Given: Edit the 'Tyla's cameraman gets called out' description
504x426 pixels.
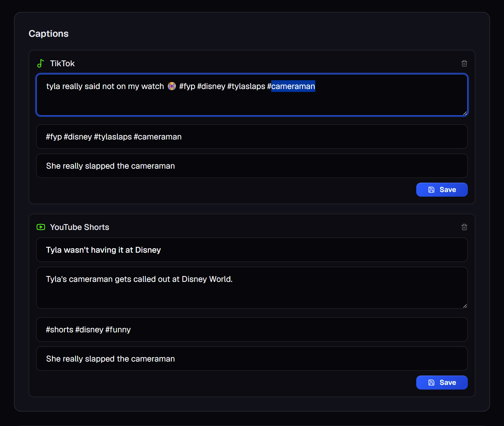Looking at the screenshot, I should pyautogui.click(x=252, y=288).
